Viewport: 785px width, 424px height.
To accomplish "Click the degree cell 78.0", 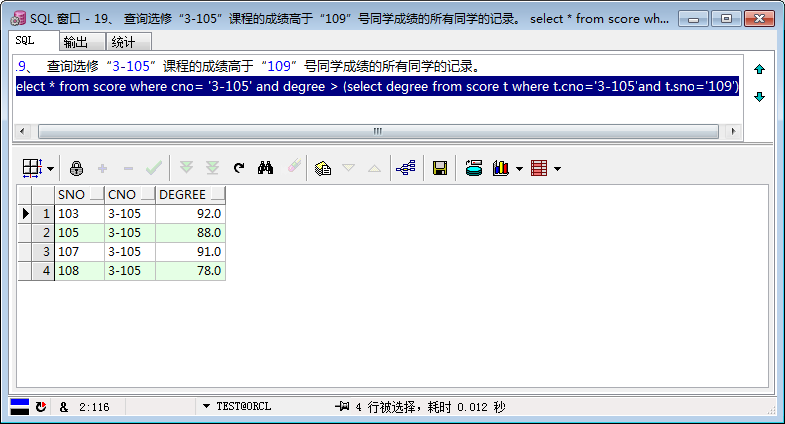I will (191, 271).
